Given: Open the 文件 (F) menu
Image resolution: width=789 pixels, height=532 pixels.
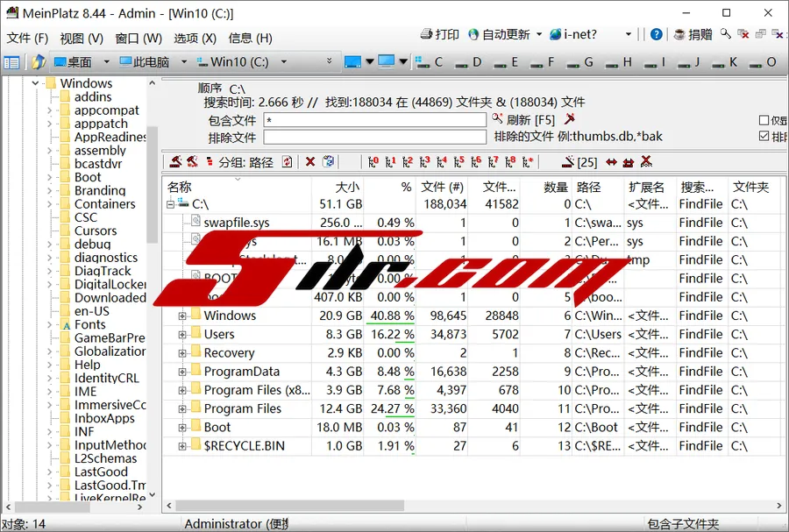Looking at the screenshot, I should pos(27,39).
